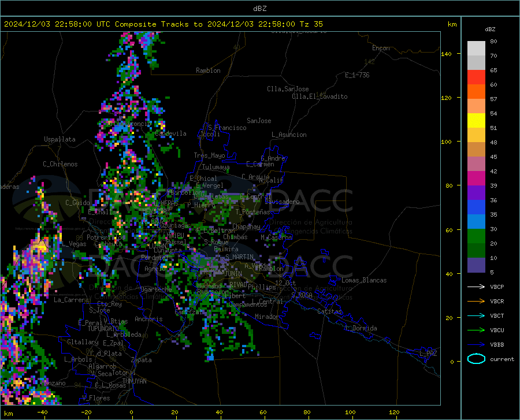Click the Catitas place label
This screenshot has height=420, width=520.
[329, 311]
